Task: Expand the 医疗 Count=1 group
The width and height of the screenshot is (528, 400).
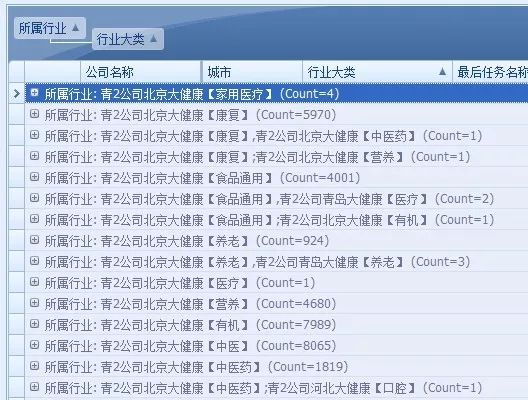Action: [34, 282]
